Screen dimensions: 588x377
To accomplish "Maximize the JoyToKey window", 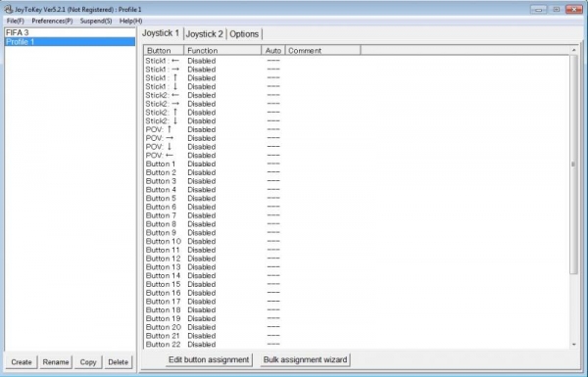I will click(556, 10).
